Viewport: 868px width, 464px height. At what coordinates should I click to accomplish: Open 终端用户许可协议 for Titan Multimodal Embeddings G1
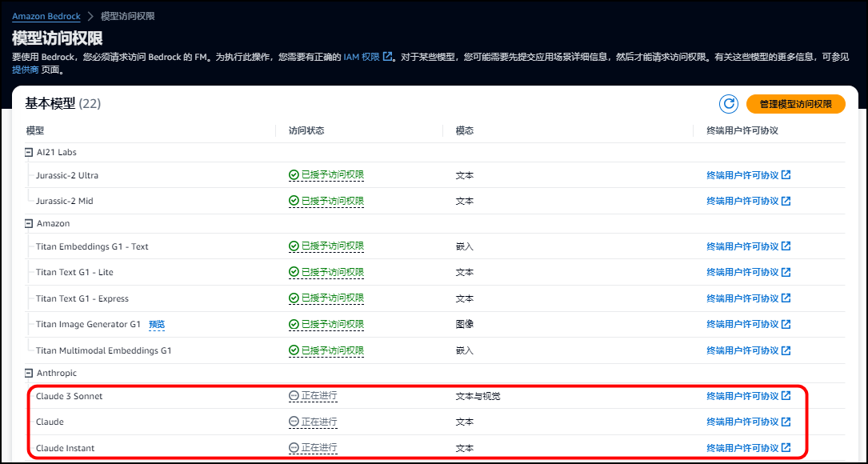click(x=749, y=350)
